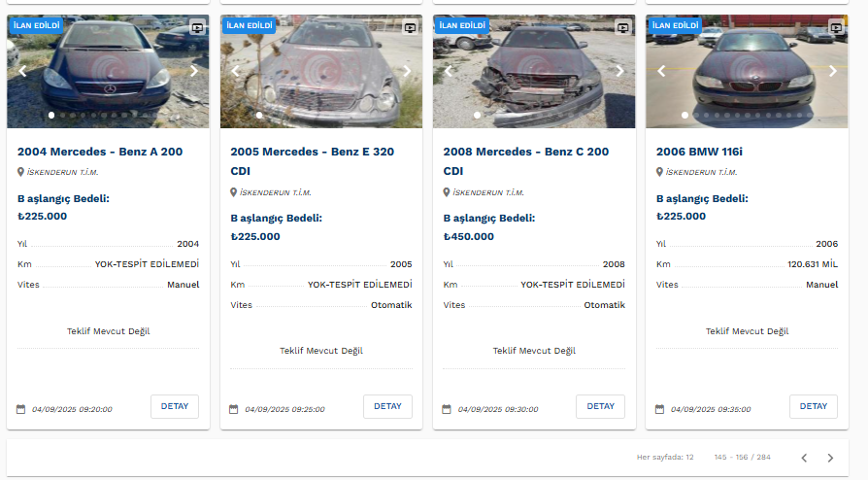Open DETAY for 2004 Mercedes A 200

175,406
